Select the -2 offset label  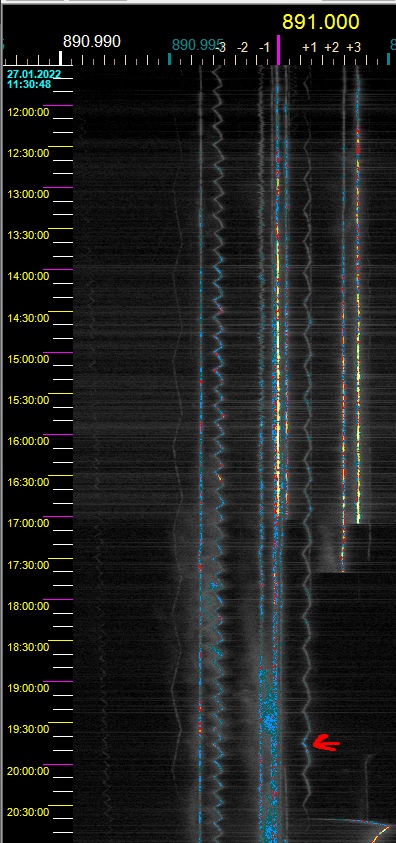pyautogui.click(x=242, y=47)
